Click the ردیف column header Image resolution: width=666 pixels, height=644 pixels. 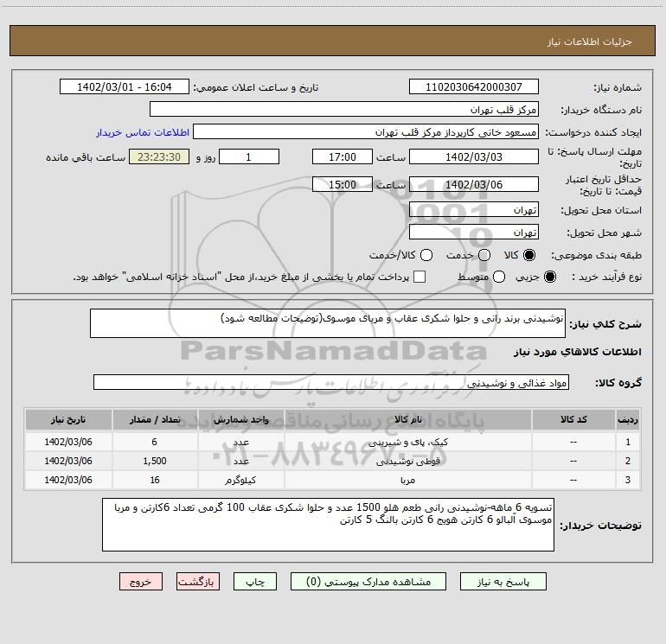pos(627,419)
